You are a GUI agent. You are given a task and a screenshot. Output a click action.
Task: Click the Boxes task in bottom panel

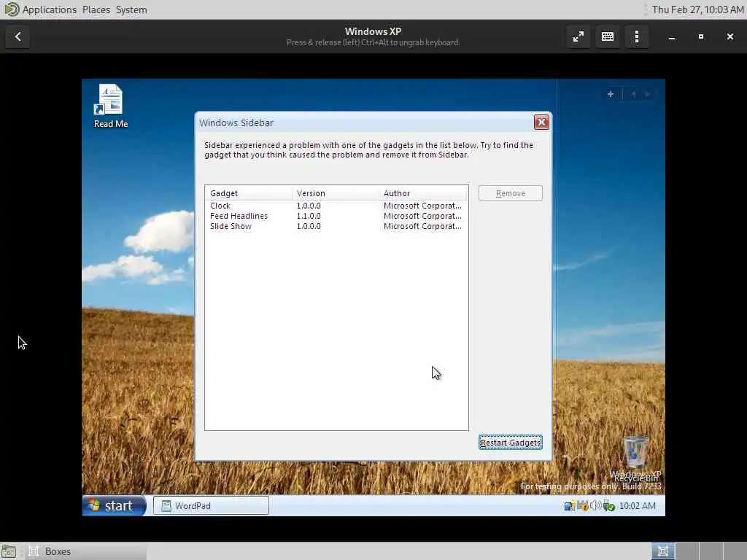click(x=86, y=551)
